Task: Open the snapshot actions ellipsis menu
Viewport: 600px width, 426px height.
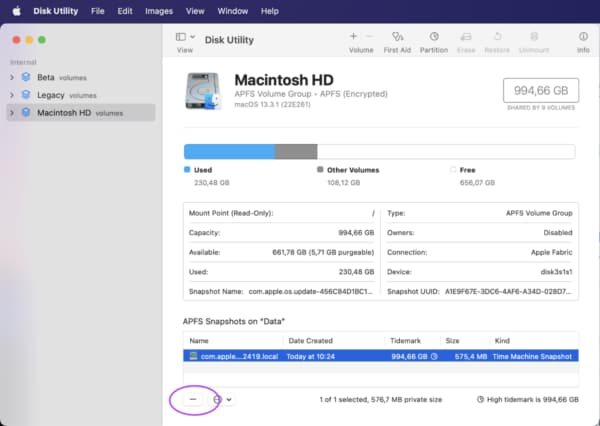Action: (222, 399)
